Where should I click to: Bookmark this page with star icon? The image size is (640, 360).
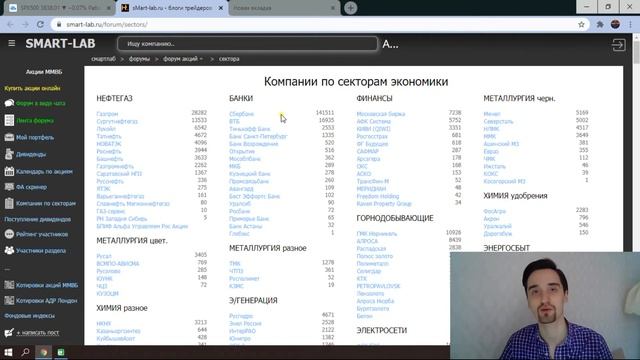[581, 24]
